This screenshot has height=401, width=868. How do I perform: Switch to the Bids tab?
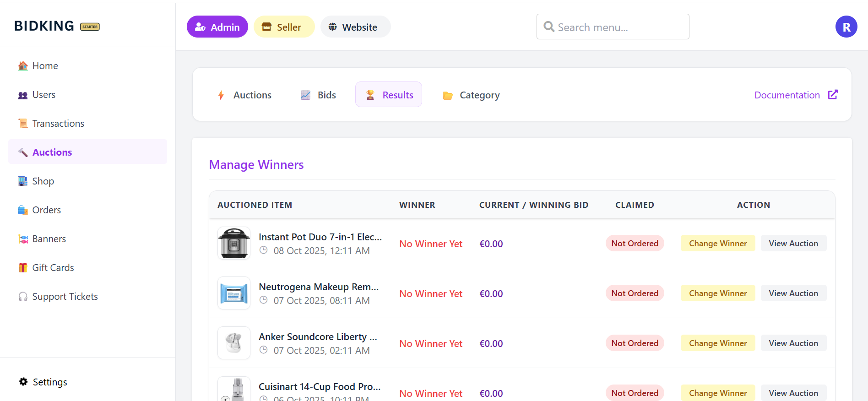coord(318,95)
